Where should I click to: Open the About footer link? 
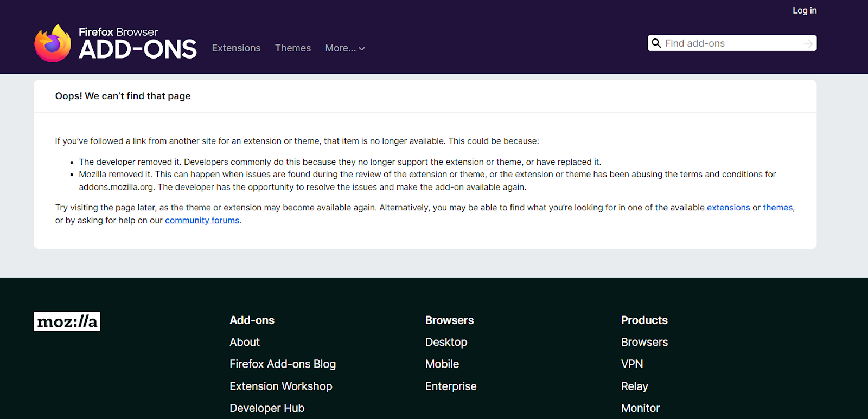[245, 342]
